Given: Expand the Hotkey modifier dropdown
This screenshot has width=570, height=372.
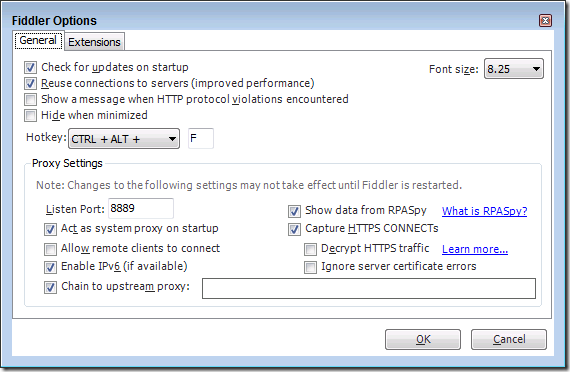Looking at the screenshot, I should 124,139.
